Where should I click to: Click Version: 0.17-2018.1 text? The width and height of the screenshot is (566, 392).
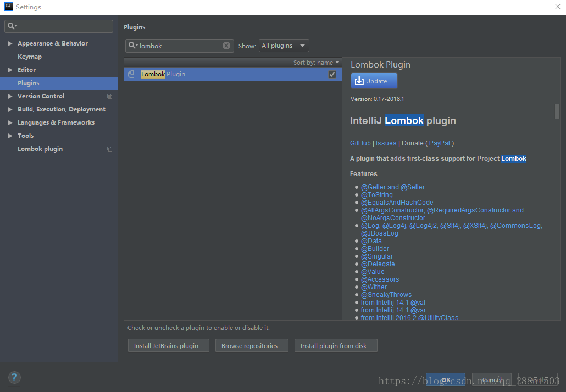pyautogui.click(x=377, y=99)
